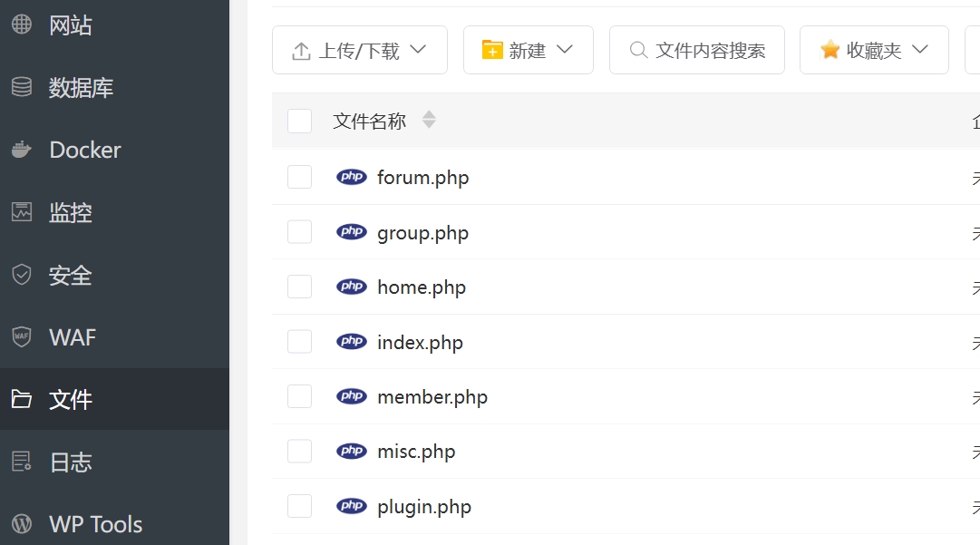Select the 文件 menu item in sidebar
The width and height of the screenshot is (980, 545).
[71, 399]
